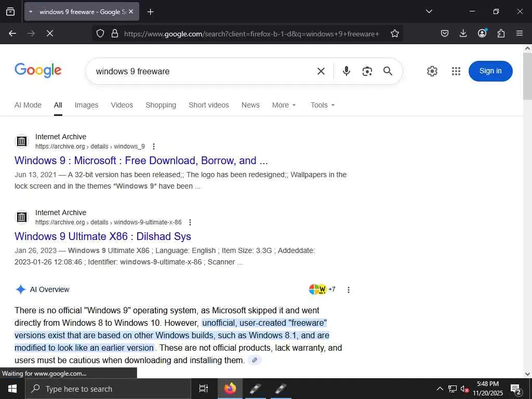532x399 pixels.
Task: View site security padlock info
Action: tap(115, 33)
